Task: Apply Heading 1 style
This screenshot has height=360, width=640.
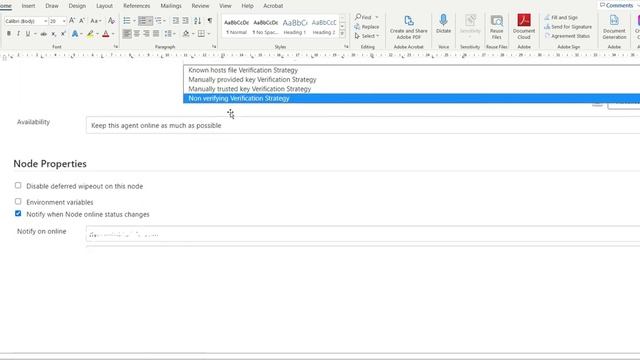Action: click(295, 27)
